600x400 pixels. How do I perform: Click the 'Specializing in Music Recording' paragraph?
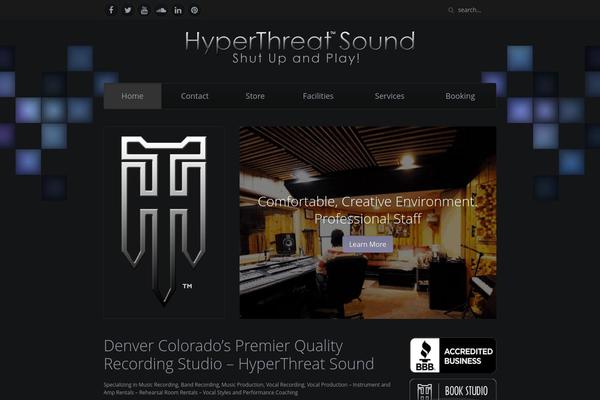click(247, 389)
